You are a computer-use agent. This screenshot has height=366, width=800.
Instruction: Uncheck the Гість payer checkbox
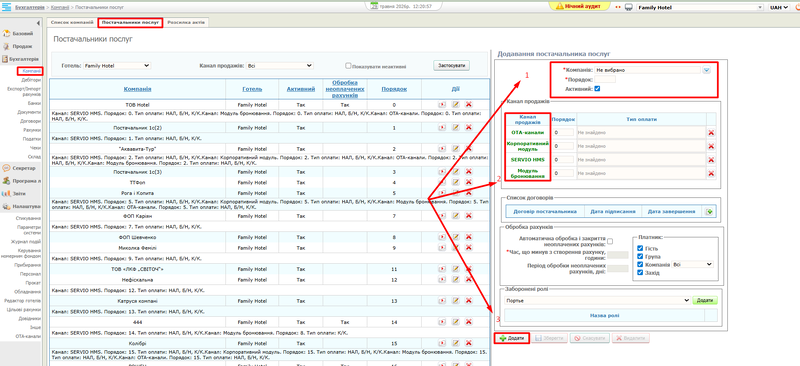(640, 248)
